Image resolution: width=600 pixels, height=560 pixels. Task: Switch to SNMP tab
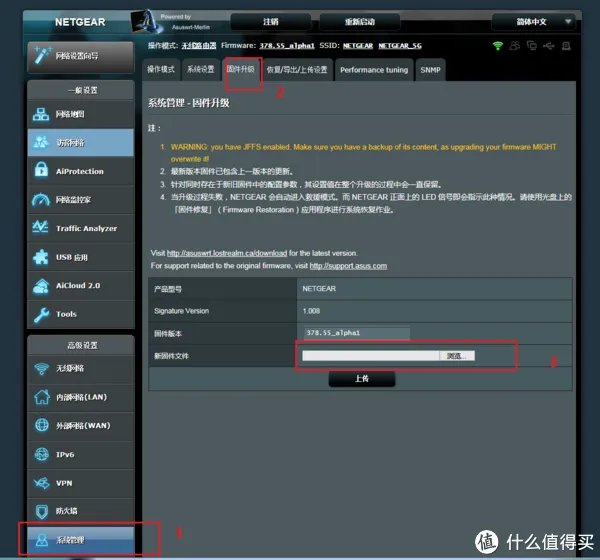coord(430,70)
